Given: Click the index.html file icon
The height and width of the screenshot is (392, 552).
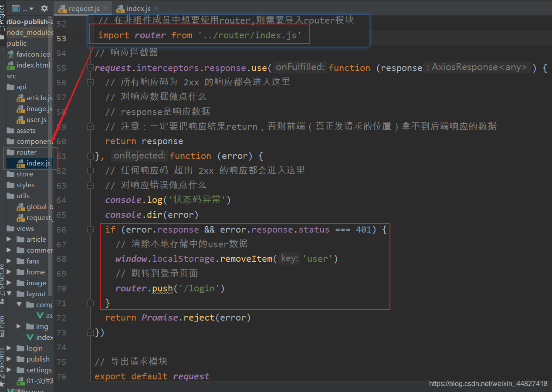Looking at the screenshot, I should 11,65.
